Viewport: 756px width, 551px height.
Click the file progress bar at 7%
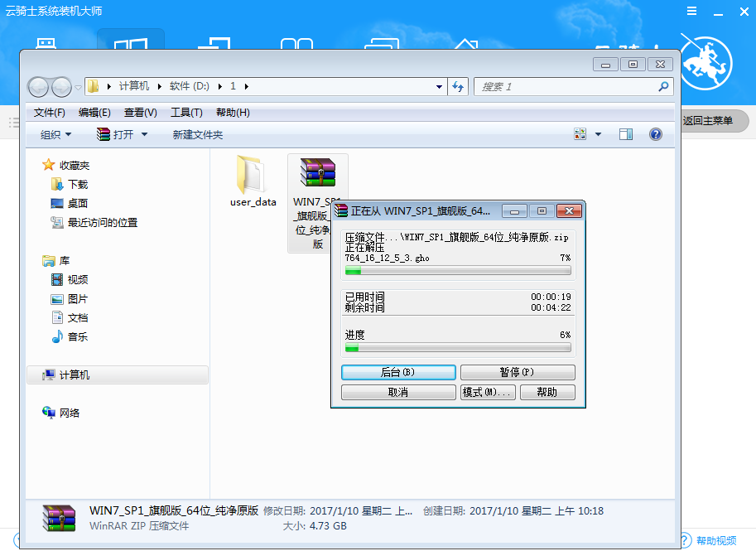[458, 271]
